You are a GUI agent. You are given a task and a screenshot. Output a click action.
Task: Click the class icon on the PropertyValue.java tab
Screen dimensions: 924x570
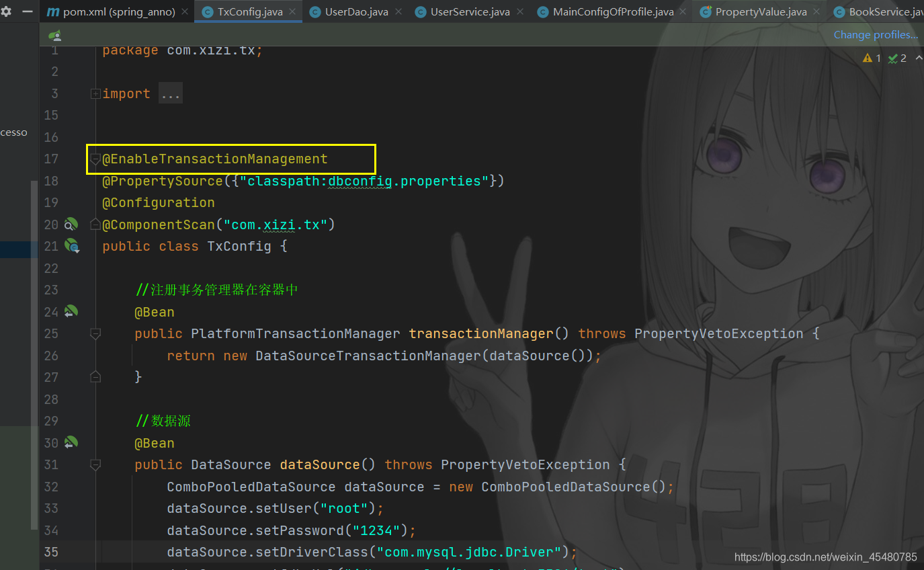click(x=706, y=12)
